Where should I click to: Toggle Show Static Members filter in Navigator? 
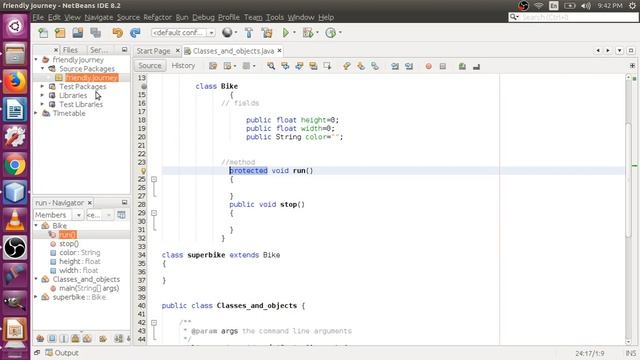(64, 338)
